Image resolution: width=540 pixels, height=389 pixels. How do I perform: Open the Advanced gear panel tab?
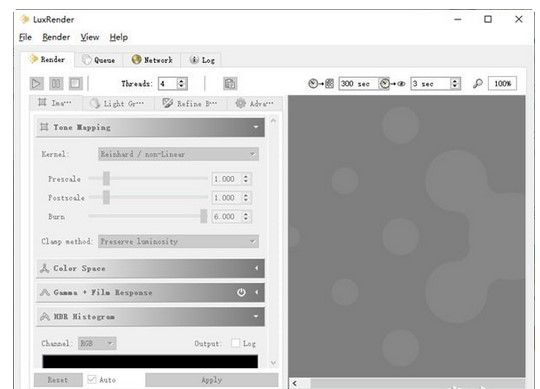coord(255,103)
